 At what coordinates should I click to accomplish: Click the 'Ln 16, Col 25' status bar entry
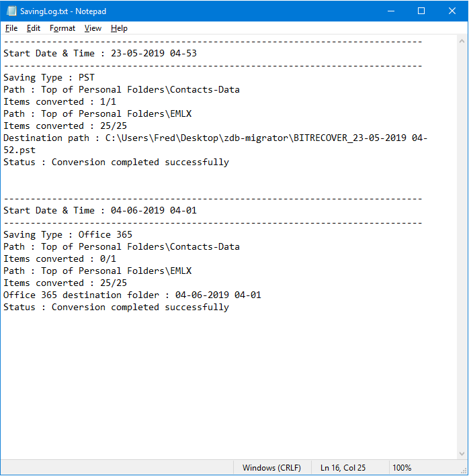click(343, 468)
